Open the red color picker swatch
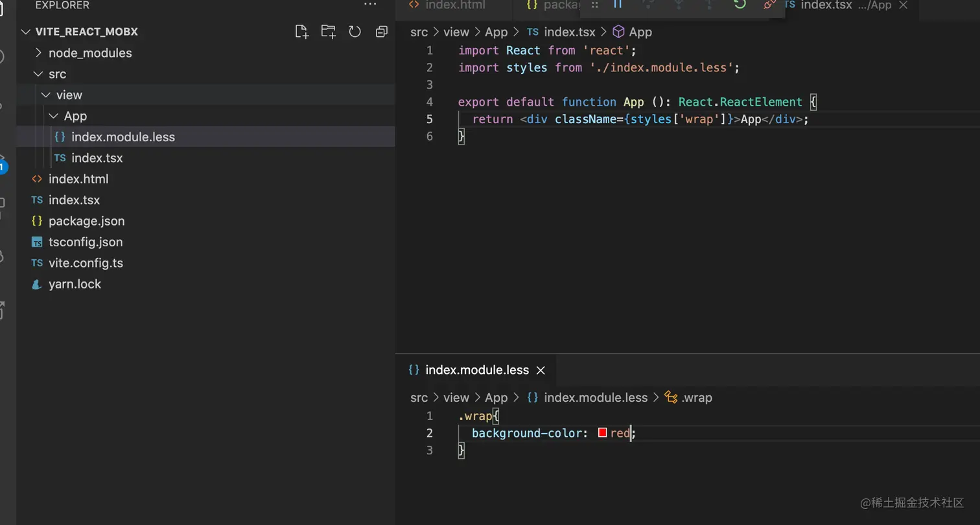This screenshot has width=980, height=525. (602, 433)
